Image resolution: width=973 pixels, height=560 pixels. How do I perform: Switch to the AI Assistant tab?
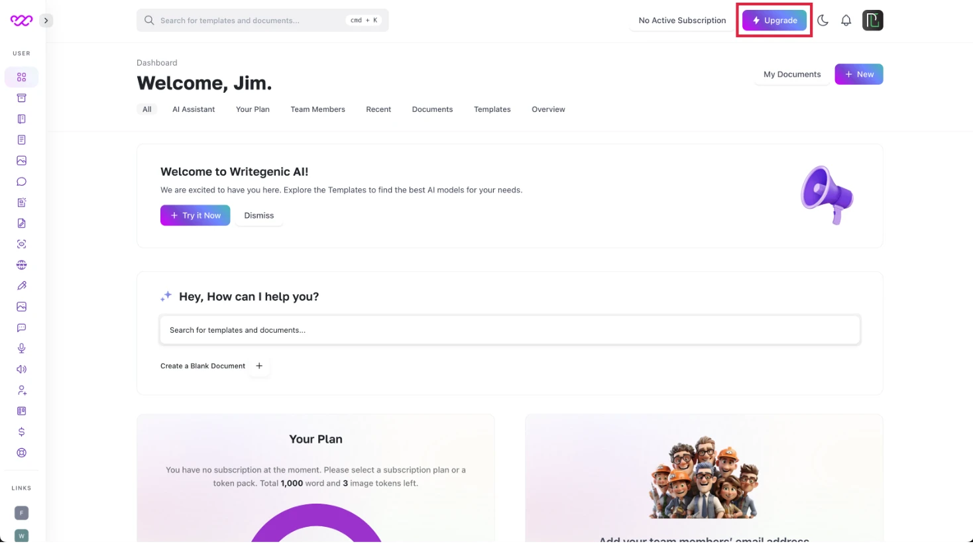pos(194,109)
